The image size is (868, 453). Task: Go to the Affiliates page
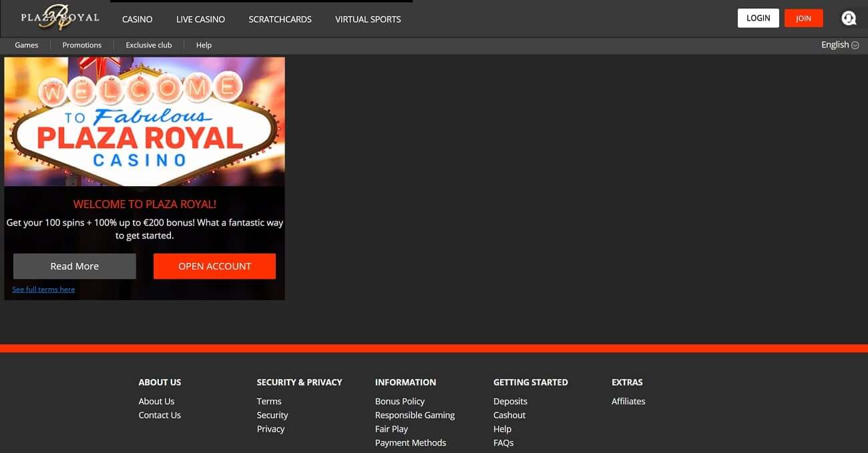coord(628,401)
